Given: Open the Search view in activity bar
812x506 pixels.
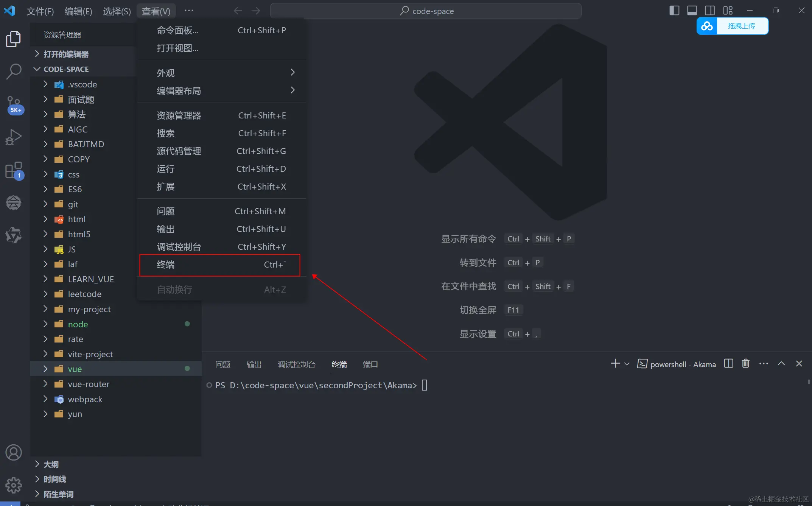Looking at the screenshot, I should 14,71.
